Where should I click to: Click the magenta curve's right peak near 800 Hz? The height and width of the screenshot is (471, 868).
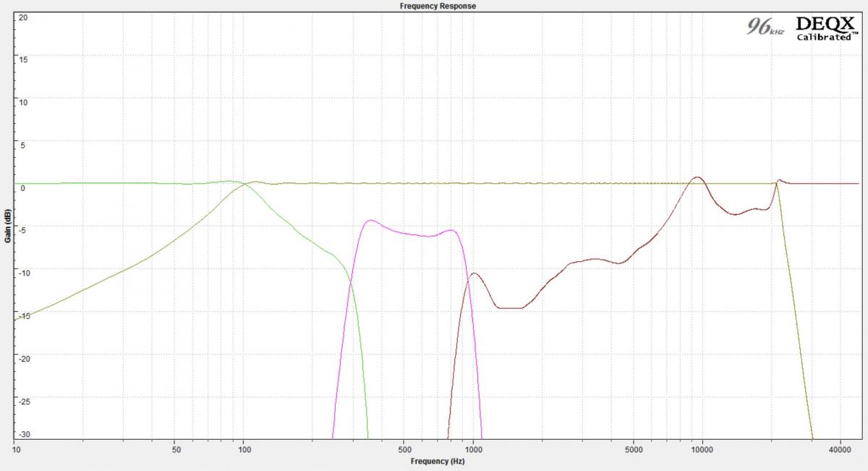point(452,231)
